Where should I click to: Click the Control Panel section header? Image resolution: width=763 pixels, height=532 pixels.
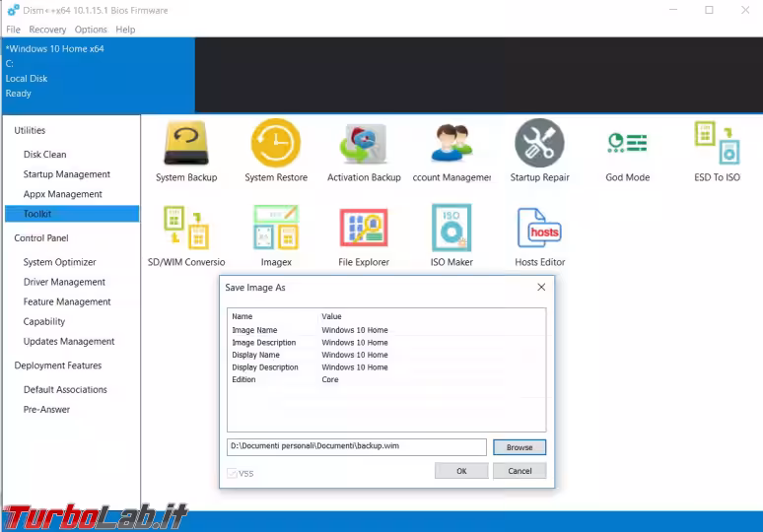[41, 238]
